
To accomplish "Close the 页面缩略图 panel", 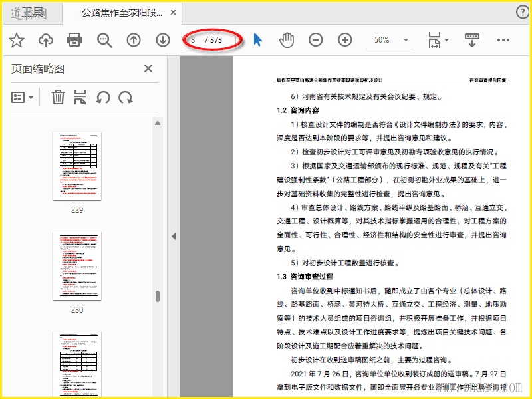I will (x=148, y=68).
